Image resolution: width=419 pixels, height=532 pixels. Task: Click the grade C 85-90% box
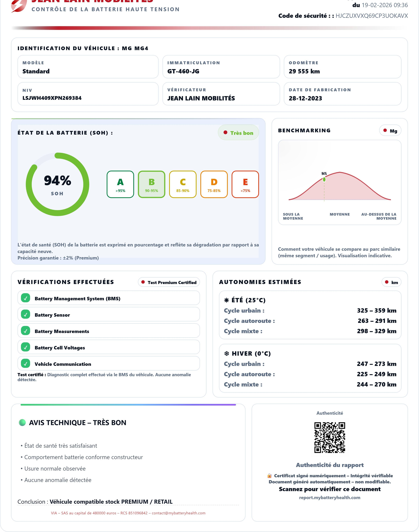click(182, 184)
